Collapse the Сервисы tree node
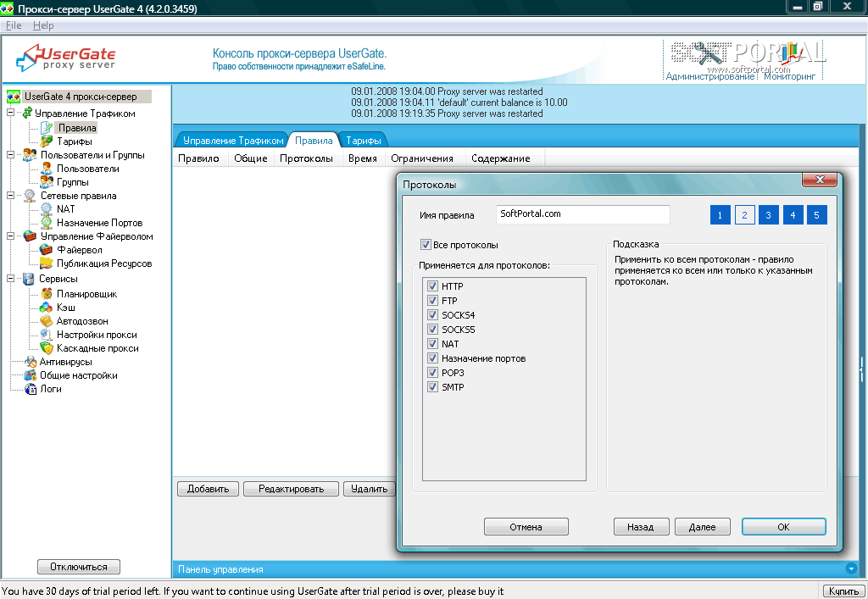The height and width of the screenshot is (599, 868). coord(10,279)
